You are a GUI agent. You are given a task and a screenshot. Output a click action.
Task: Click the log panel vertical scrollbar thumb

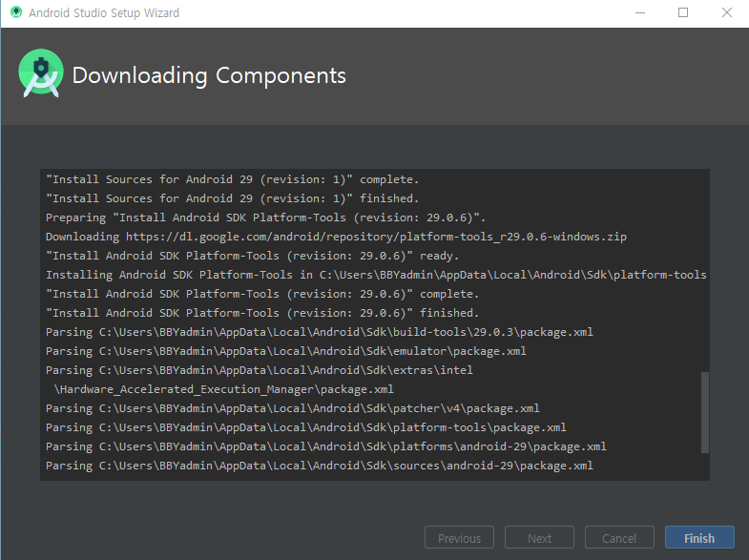[x=704, y=412]
